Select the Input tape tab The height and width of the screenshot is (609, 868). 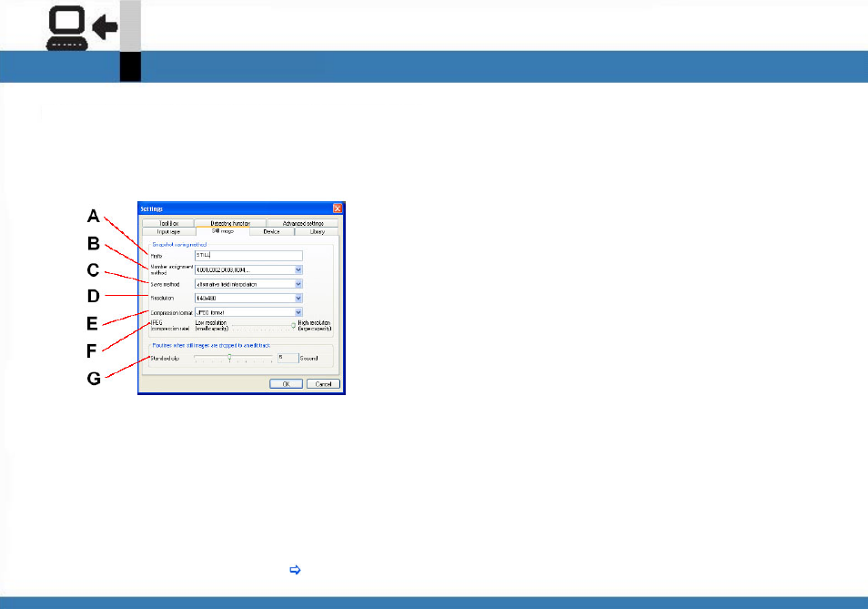pos(168,231)
